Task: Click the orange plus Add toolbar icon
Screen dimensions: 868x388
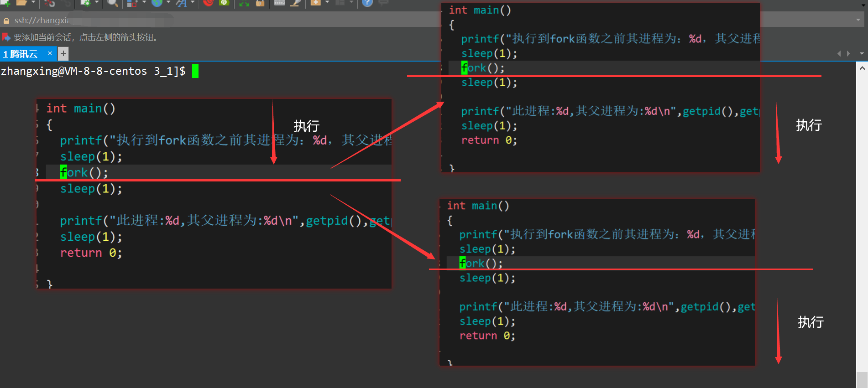Action: pos(315,3)
